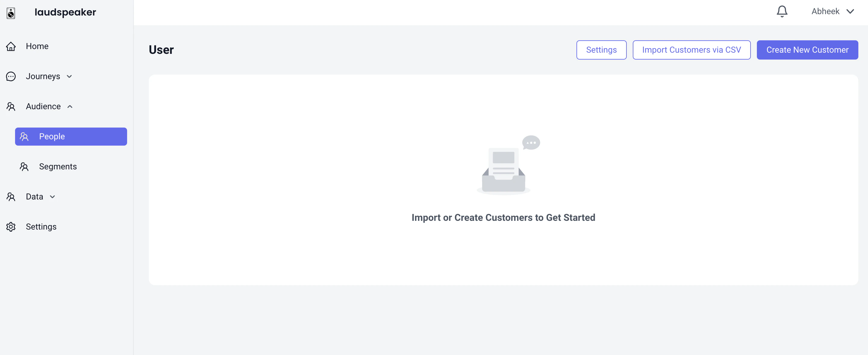868x355 pixels.
Task: Collapse the Audience submenu chevron
Action: tap(70, 107)
